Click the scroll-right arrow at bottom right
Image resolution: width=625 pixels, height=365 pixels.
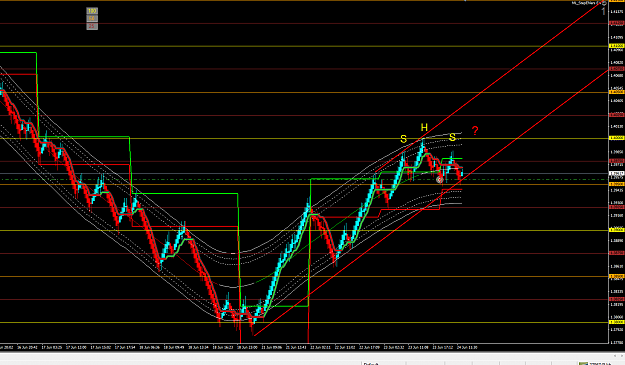coord(622,356)
